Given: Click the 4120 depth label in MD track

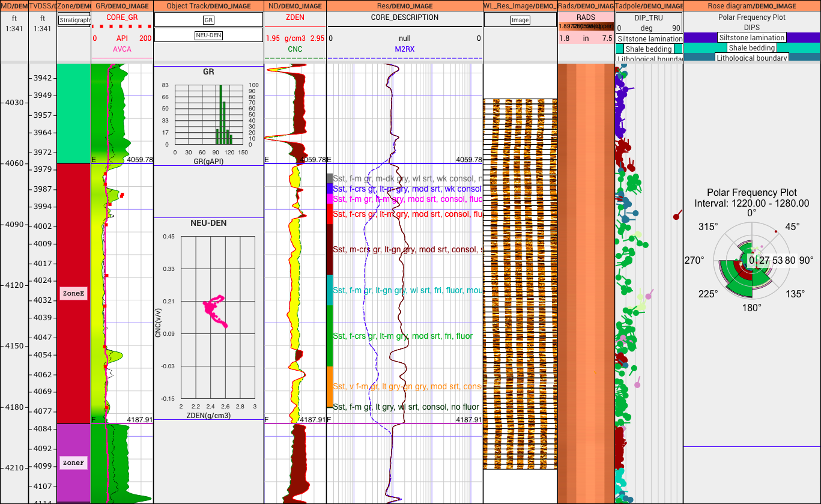Looking at the screenshot, I should [x=14, y=285].
